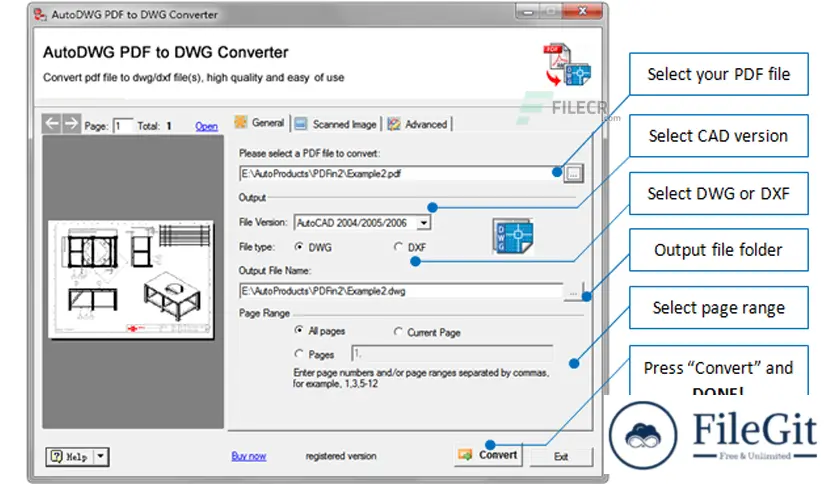
Task: Click the Open link near page total
Action: (206, 126)
